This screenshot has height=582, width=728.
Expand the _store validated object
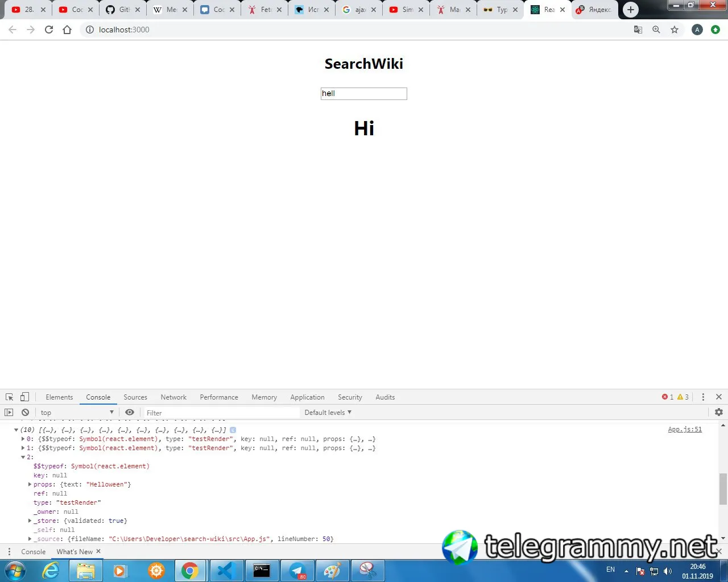pyautogui.click(x=30, y=521)
